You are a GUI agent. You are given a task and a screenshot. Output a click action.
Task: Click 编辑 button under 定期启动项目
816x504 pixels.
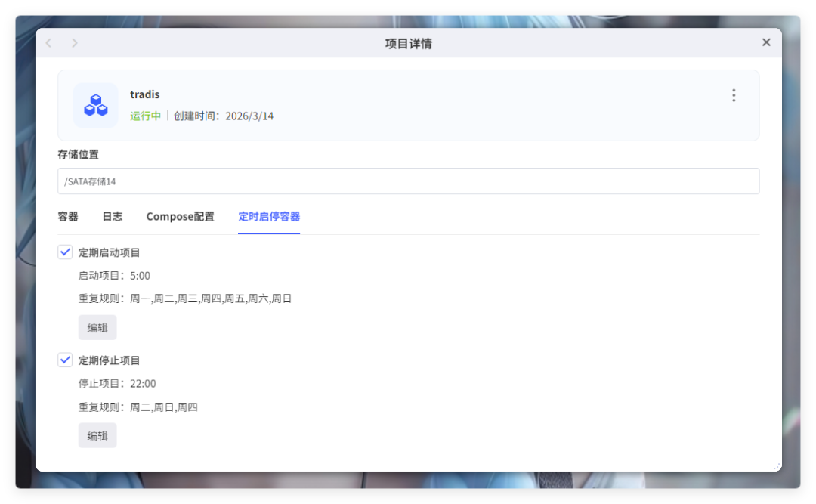pos(97,327)
